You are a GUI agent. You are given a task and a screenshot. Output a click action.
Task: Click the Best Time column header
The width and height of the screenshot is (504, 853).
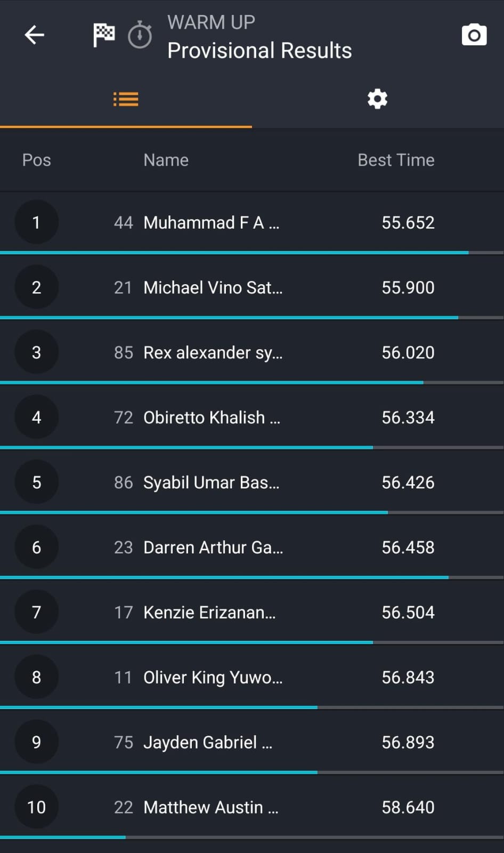pyautogui.click(x=396, y=160)
